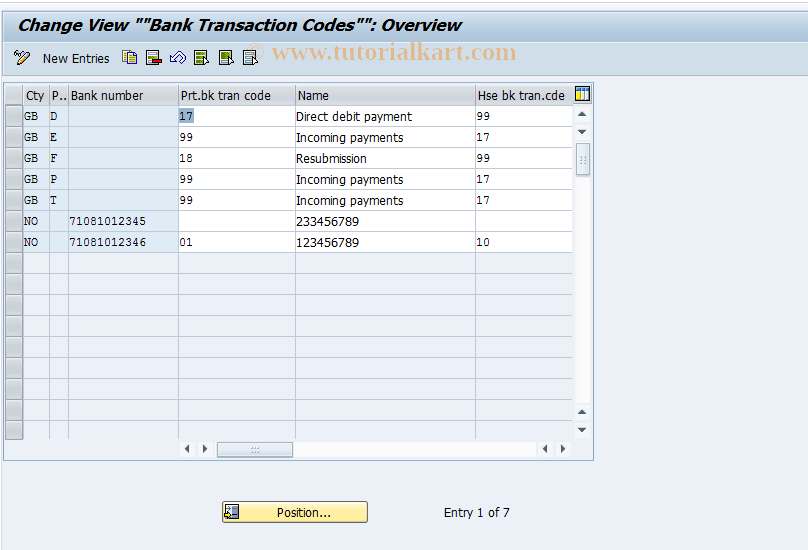Click Resubmission name field
The height and width of the screenshot is (550, 808).
[385, 158]
